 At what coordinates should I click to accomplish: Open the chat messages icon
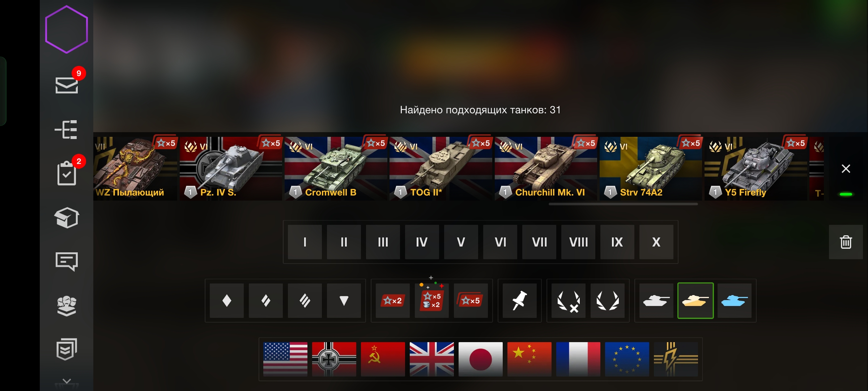click(67, 261)
